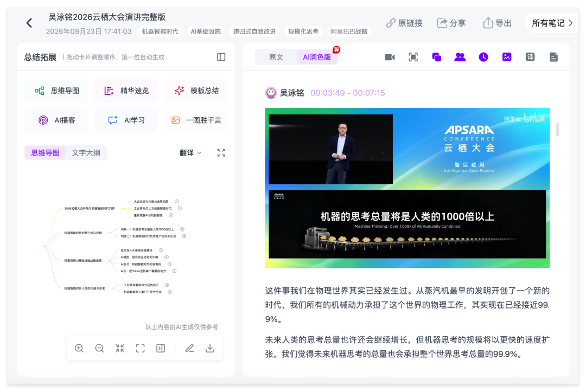Screen dimensions: 586x392
Task: Click the 机器智能时代 tag
Action: click(160, 31)
